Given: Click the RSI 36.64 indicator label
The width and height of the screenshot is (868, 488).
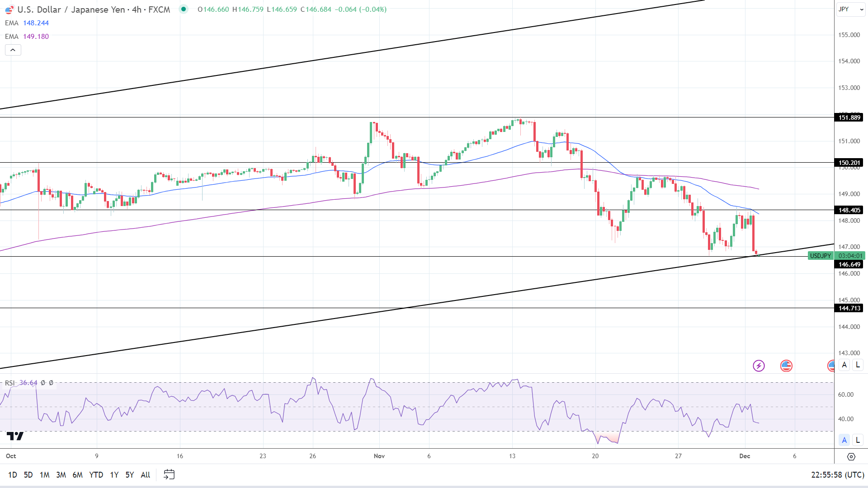Looking at the screenshot, I should point(21,383).
